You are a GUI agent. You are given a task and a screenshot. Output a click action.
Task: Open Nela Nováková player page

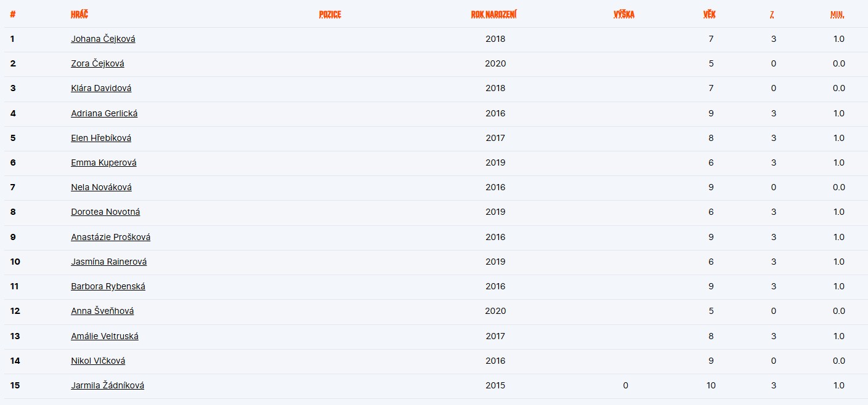pyautogui.click(x=101, y=187)
